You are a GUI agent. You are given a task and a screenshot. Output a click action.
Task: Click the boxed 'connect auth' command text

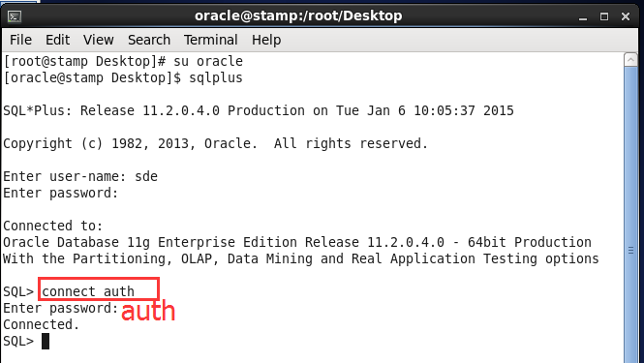tap(88, 291)
